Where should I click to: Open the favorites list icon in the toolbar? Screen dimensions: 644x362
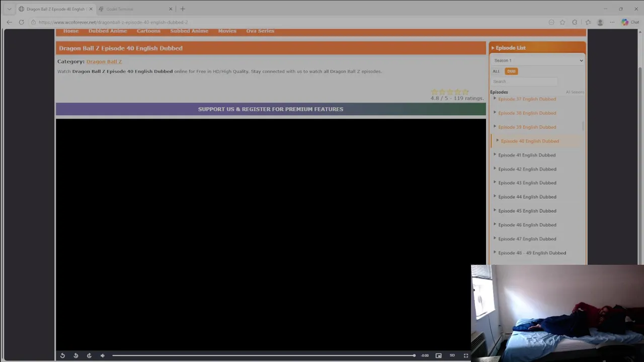(x=588, y=22)
